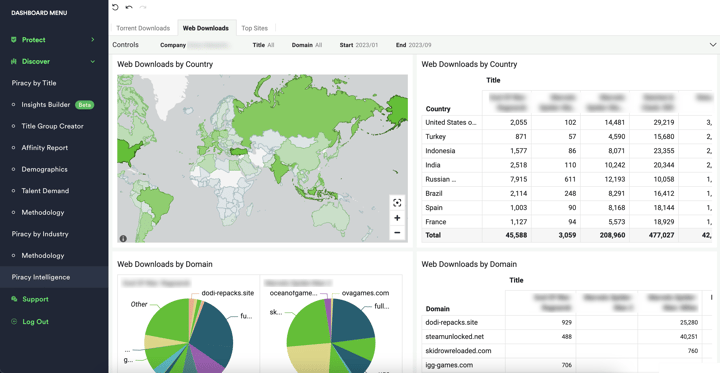Click the Other label on left pie chart
This screenshot has height=373, width=720.
click(139, 304)
